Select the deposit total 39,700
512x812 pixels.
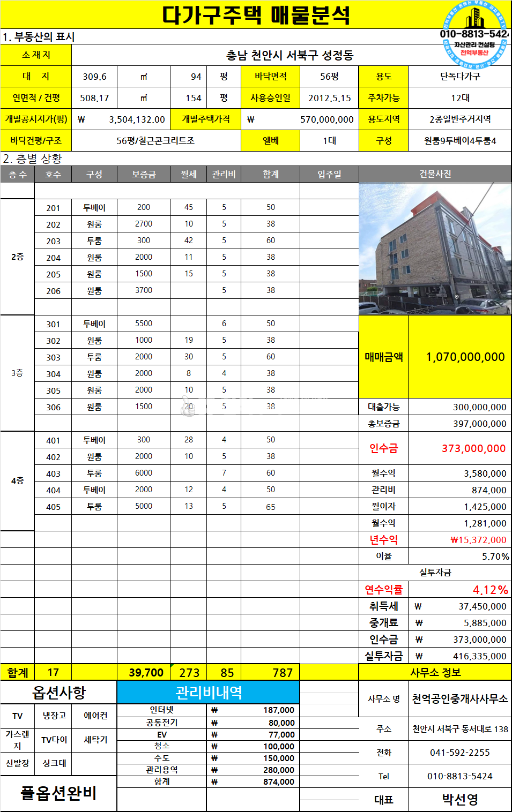point(146,673)
